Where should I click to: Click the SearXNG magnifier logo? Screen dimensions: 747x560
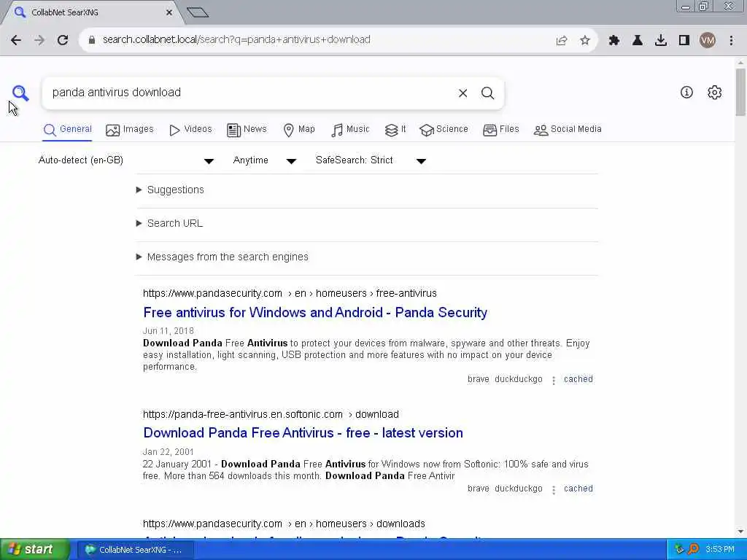20,93
